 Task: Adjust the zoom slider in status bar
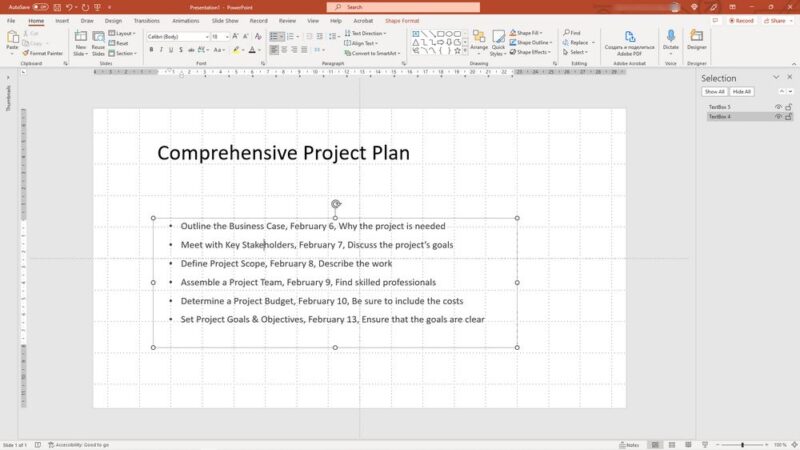click(x=742, y=444)
